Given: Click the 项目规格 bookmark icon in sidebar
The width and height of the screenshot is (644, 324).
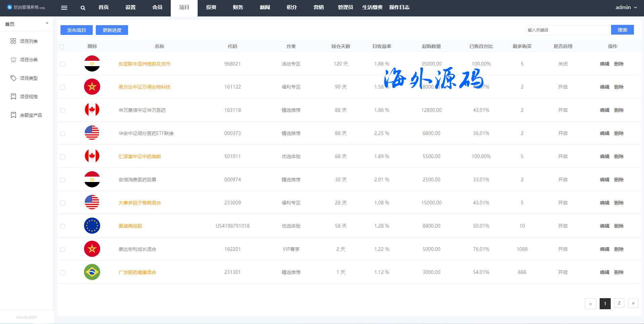Looking at the screenshot, I should [x=13, y=96].
